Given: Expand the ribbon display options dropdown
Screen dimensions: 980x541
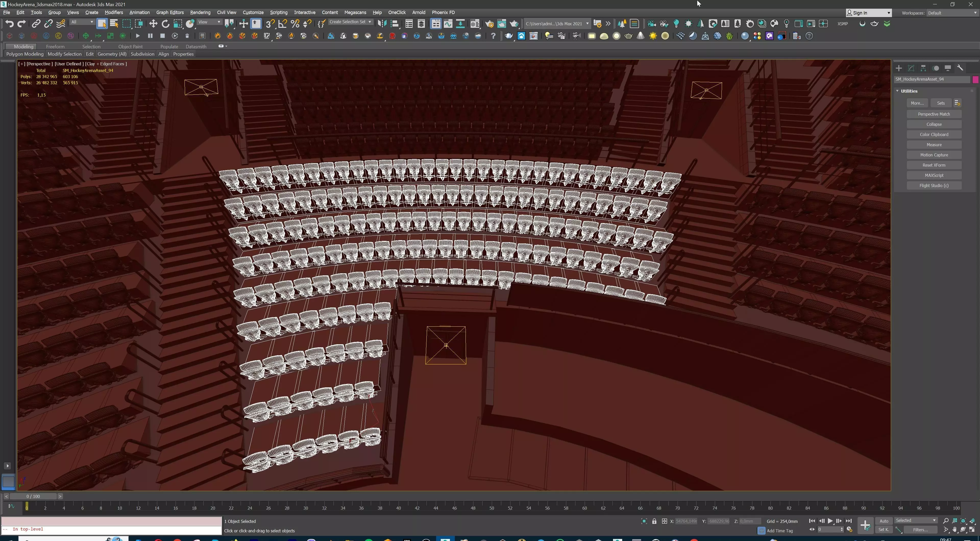Looking at the screenshot, I should tap(223, 46).
